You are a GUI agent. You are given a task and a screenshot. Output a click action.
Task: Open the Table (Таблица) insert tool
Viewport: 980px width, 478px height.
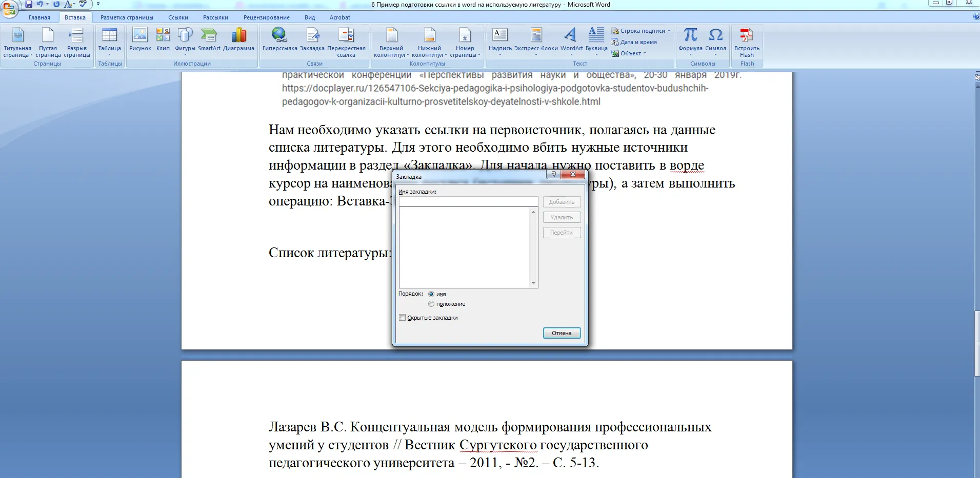pyautogui.click(x=110, y=43)
